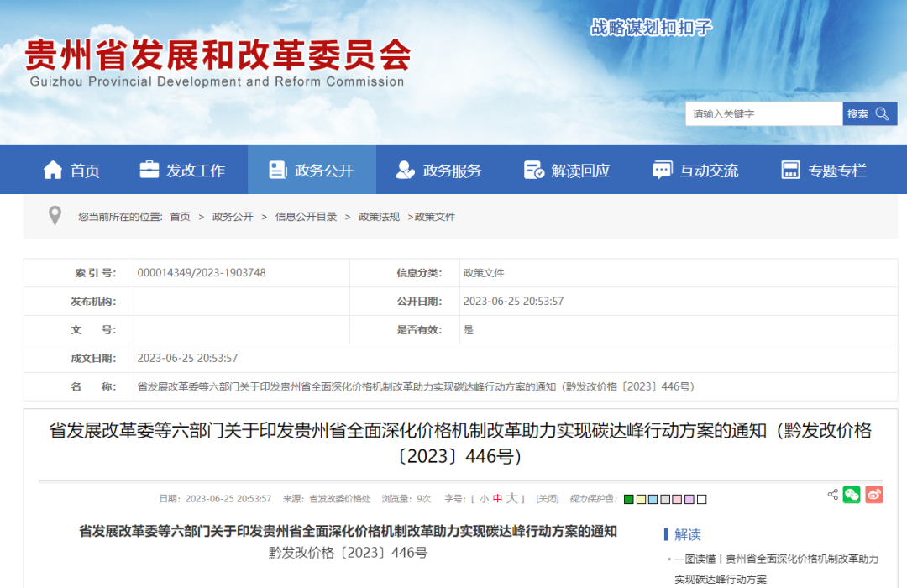Select the light blue eye-protection color swatch
This screenshot has height=588, width=907.
point(653,499)
